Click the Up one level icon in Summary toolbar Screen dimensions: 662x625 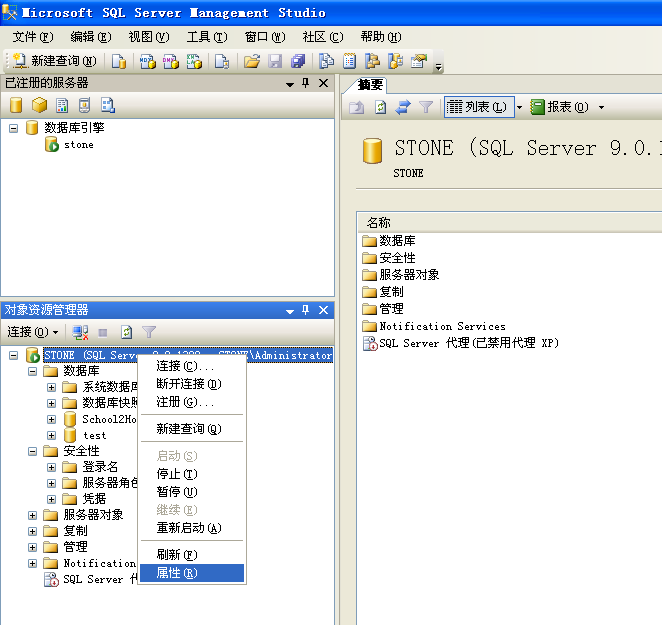(356, 107)
